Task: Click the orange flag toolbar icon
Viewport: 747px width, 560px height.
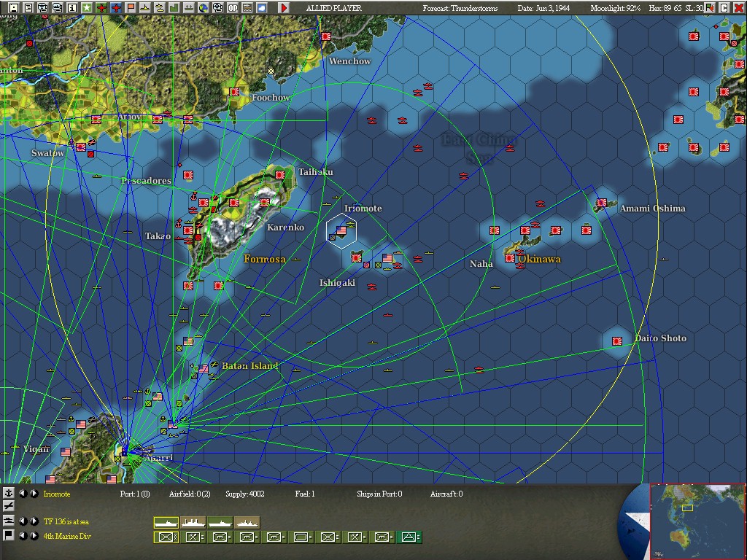Action: (x=131, y=7)
